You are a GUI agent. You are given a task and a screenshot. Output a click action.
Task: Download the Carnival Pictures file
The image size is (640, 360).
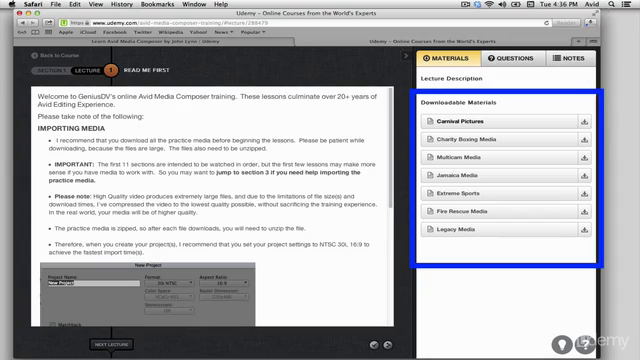click(x=584, y=122)
